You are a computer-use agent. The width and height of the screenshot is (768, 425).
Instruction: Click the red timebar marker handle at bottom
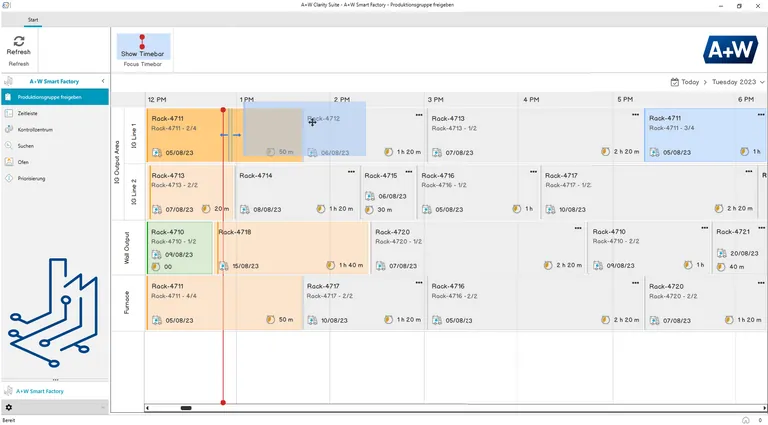(x=223, y=403)
